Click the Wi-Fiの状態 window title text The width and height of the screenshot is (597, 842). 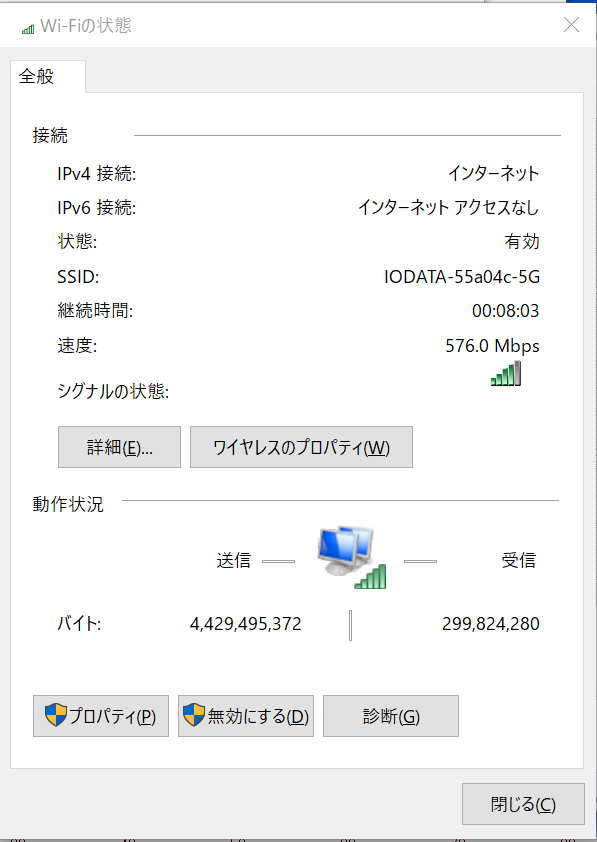(x=86, y=26)
